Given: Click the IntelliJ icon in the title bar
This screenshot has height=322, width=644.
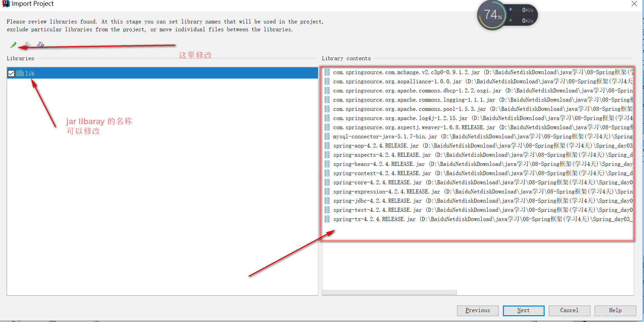Looking at the screenshot, I should [x=5, y=3].
